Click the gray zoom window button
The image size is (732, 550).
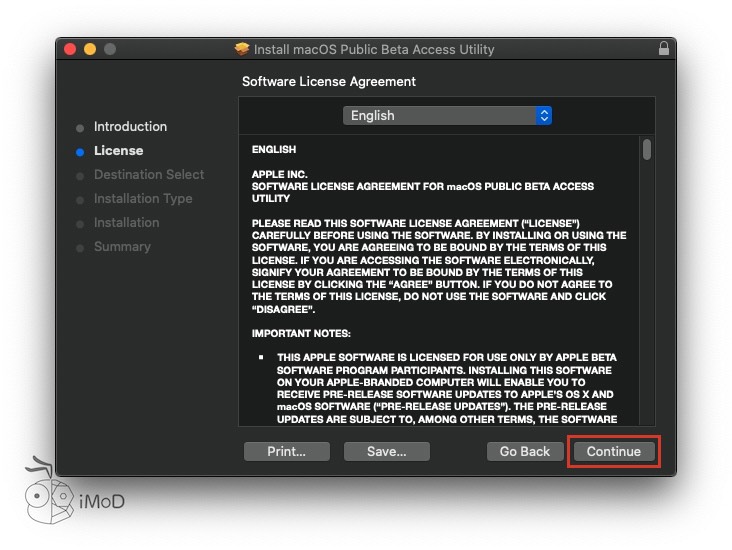(x=110, y=49)
